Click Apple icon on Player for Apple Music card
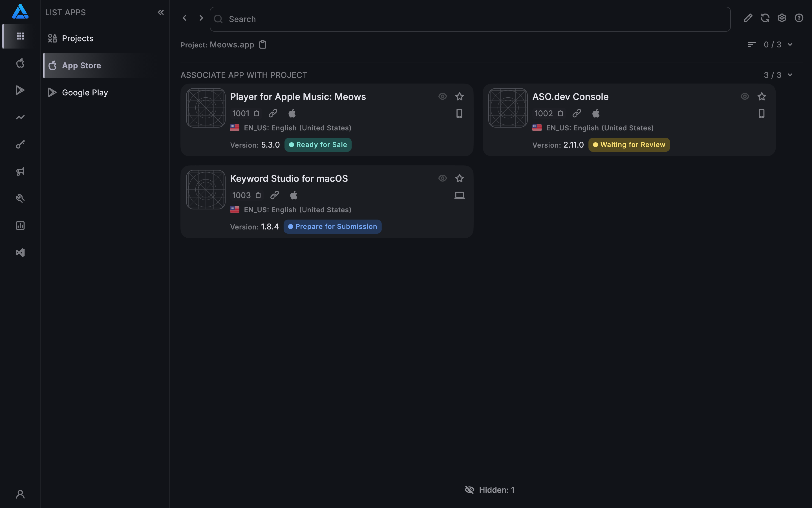Screen dimensions: 812x508 292,113
